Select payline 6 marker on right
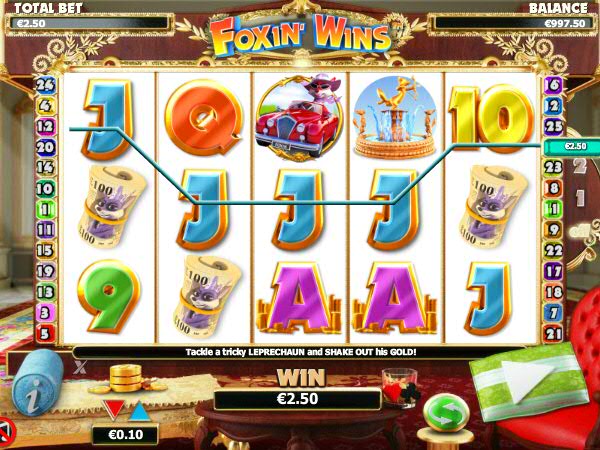Viewport: 600px width, 450px height. [x=553, y=85]
